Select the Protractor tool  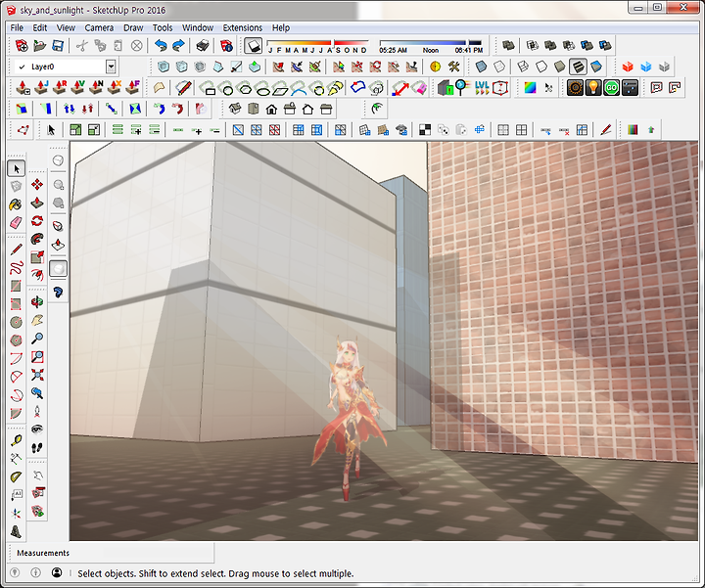(16, 477)
